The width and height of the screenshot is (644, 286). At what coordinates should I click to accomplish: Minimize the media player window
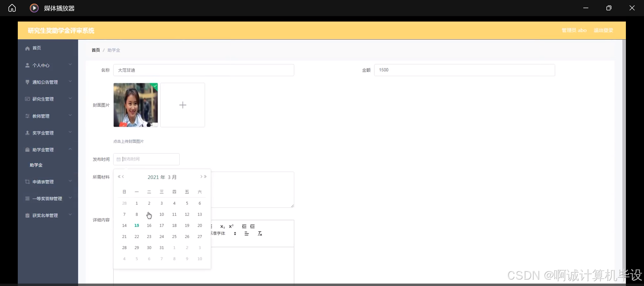pyautogui.click(x=586, y=8)
